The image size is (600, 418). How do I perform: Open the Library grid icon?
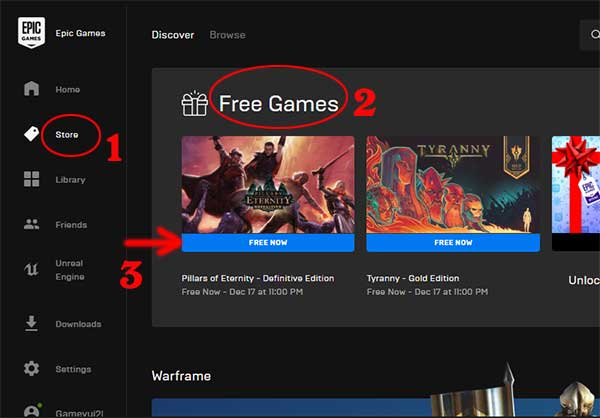pyautogui.click(x=31, y=179)
